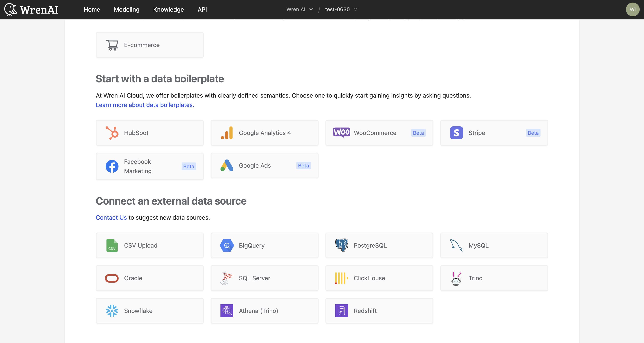Click the Beta tag on Google Ads
Screen dimensions: 644x343
click(304, 165)
